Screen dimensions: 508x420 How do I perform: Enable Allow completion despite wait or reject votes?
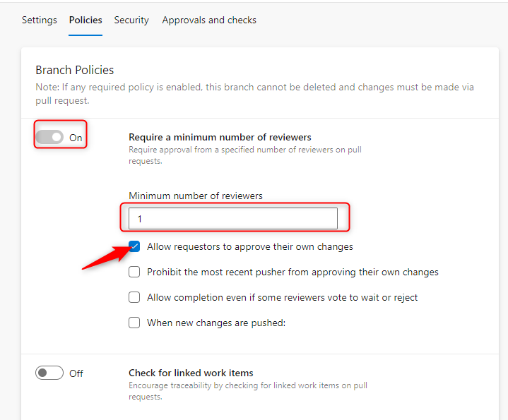pyautogui.click(x=134, y=297)
